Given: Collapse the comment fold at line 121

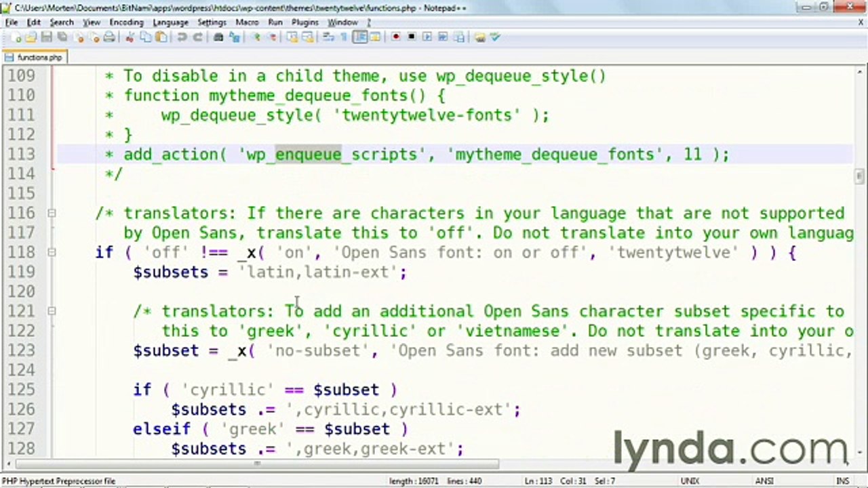Looking at the screenshot, I should [x=52, y=311].
